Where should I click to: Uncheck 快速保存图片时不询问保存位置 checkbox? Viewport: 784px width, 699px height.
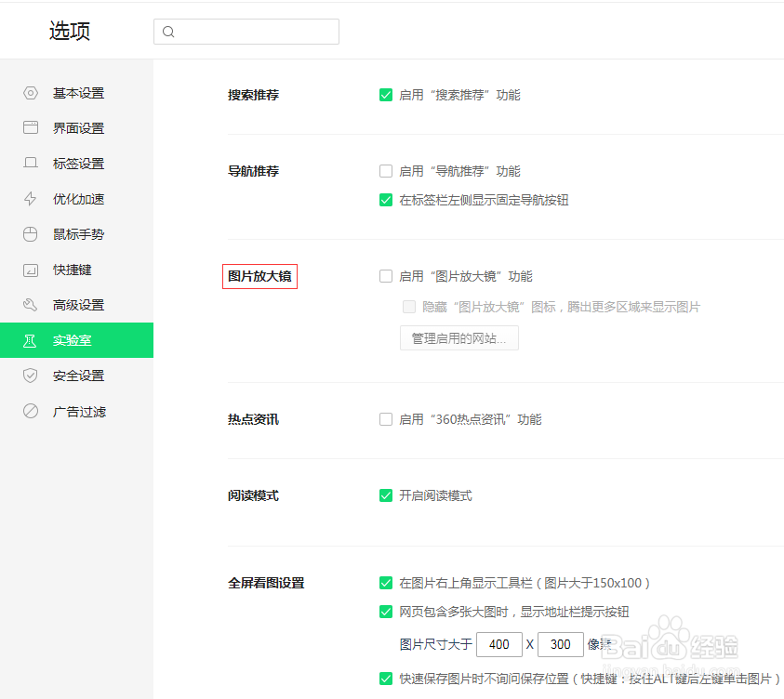(386, 679)
